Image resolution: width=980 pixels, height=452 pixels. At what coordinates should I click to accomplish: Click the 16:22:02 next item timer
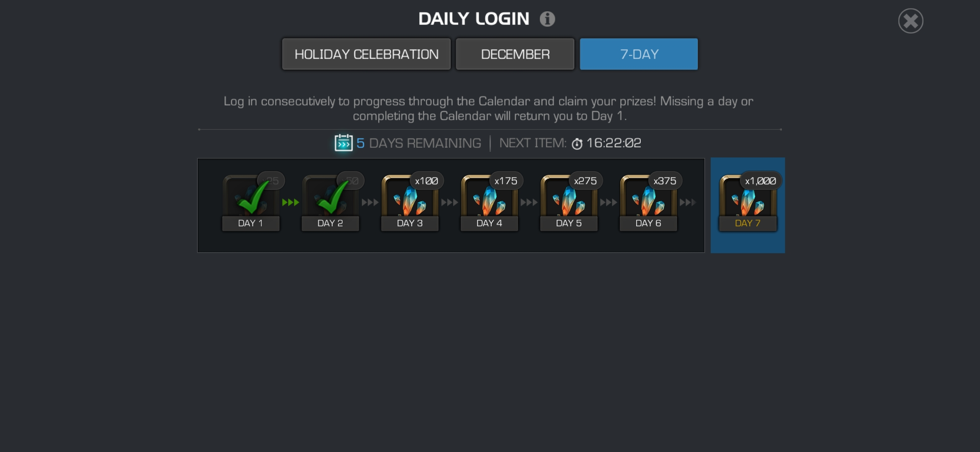pos(614,143)
